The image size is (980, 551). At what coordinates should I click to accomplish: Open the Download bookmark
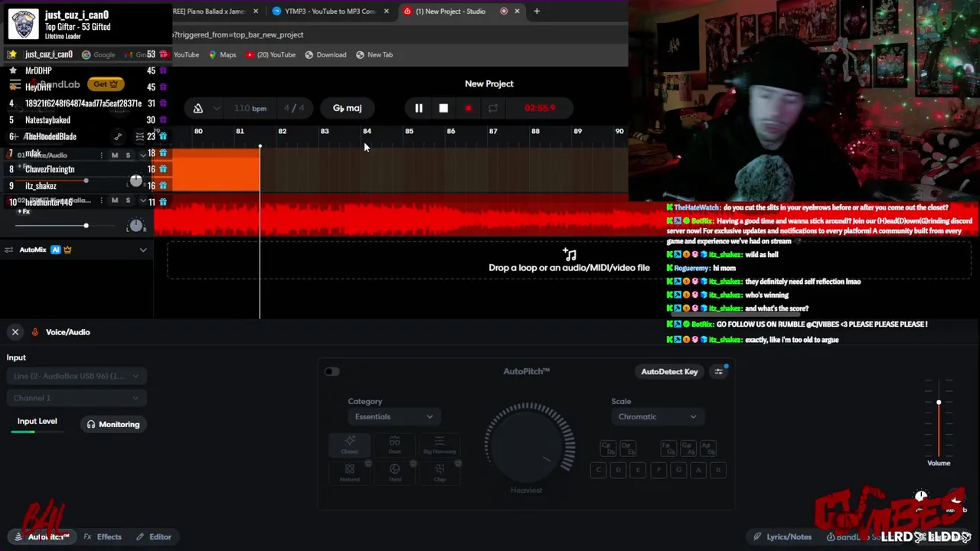(325, 54)
